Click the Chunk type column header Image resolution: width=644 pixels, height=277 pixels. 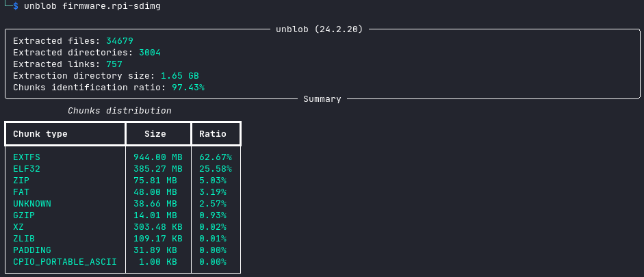click(x=40, y=134)
